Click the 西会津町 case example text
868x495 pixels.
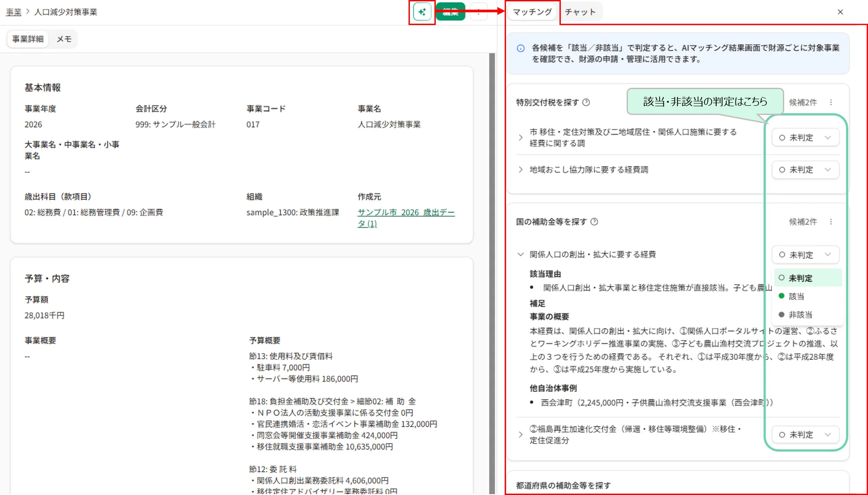pyautogui.click(x=656, y=402)
